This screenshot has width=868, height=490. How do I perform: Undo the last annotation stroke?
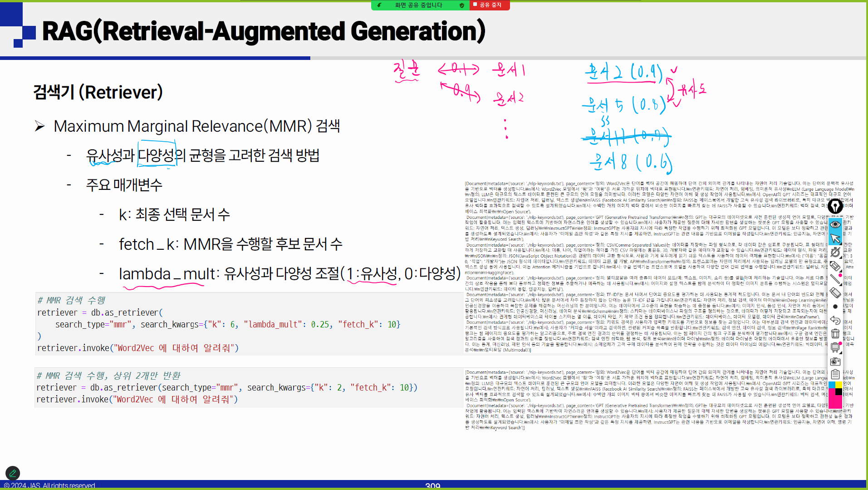pyautogui.click(x=835, y=321)
